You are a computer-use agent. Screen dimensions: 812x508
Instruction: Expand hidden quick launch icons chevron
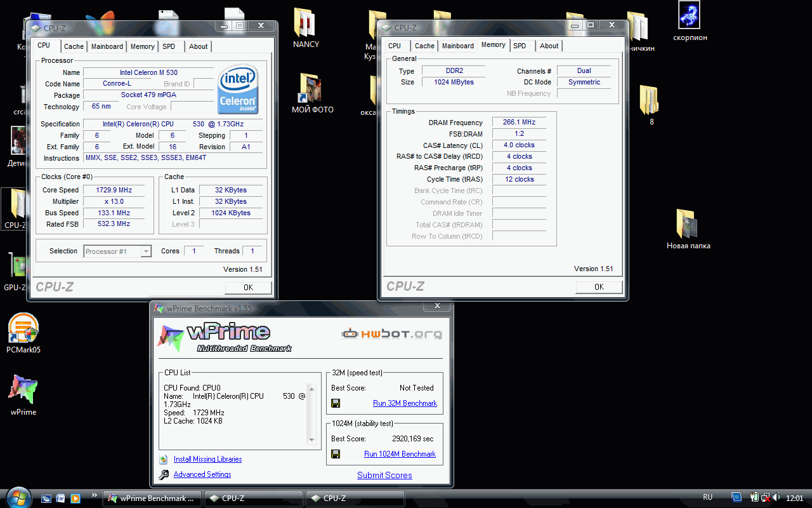(x=95, y=495)
